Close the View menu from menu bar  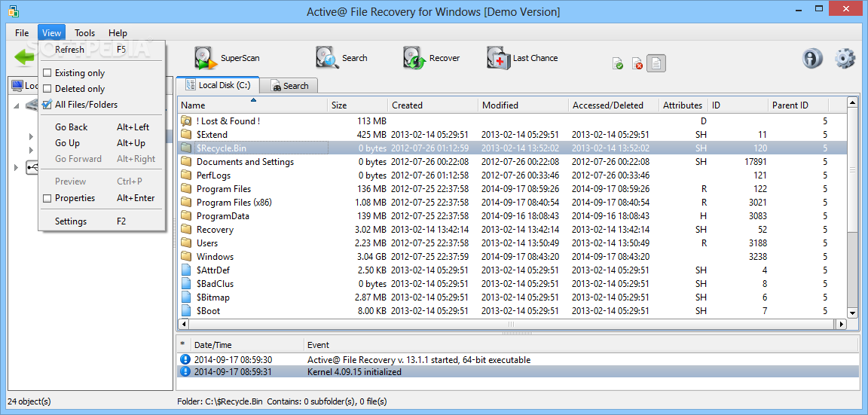click(51, 32)
